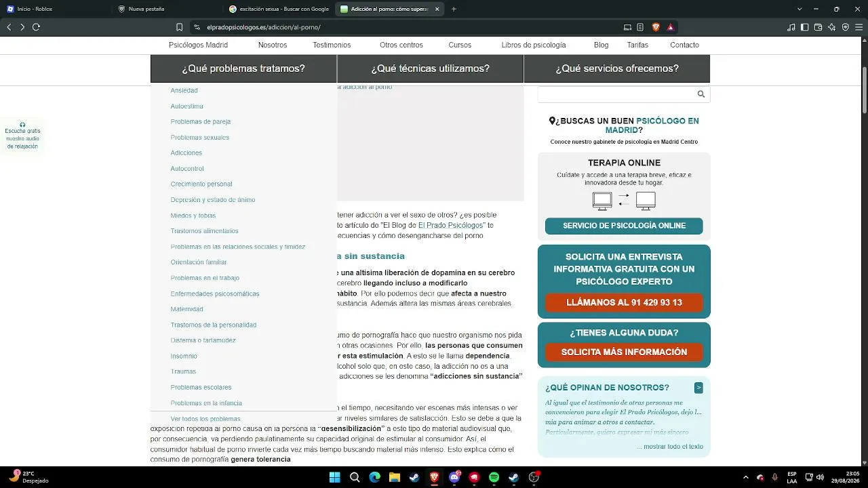
Task: Switch to the Nueva pestaña tab
Action: [x=166, y=9]
